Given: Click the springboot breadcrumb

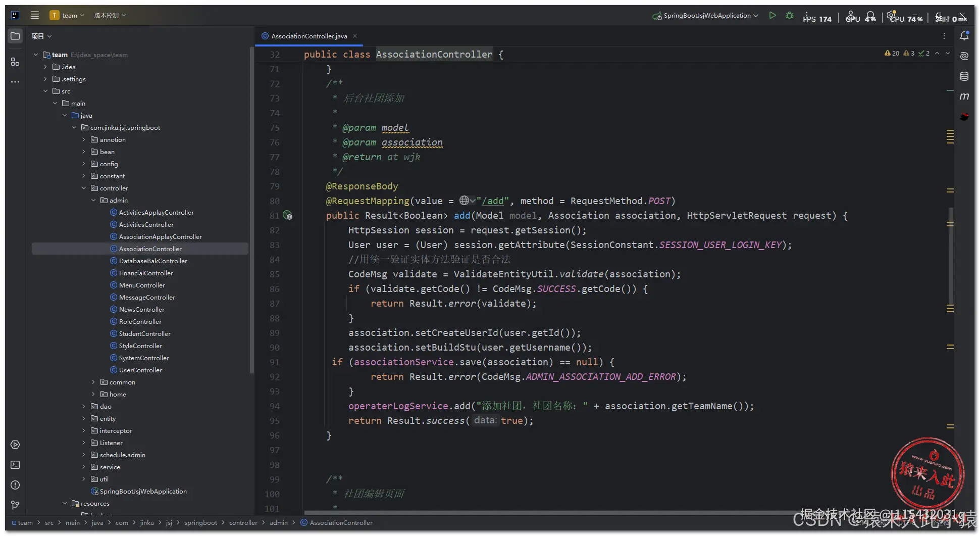Looking at the screenshot, I should 200,523.
